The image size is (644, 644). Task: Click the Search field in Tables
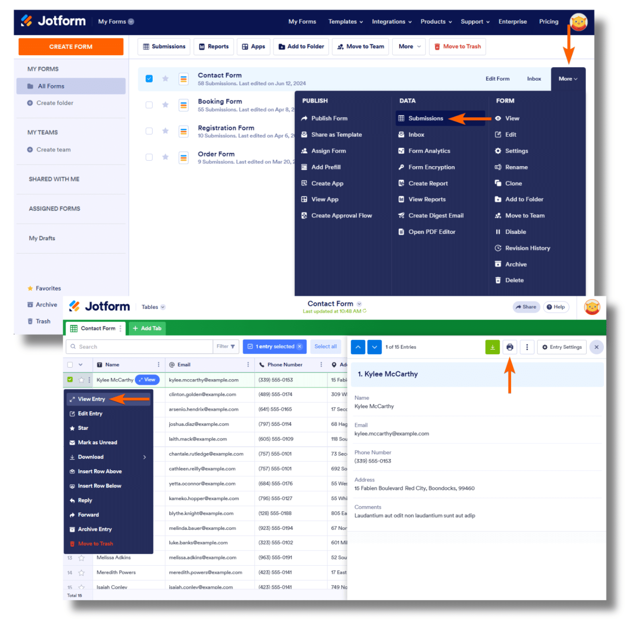point(139,347)
